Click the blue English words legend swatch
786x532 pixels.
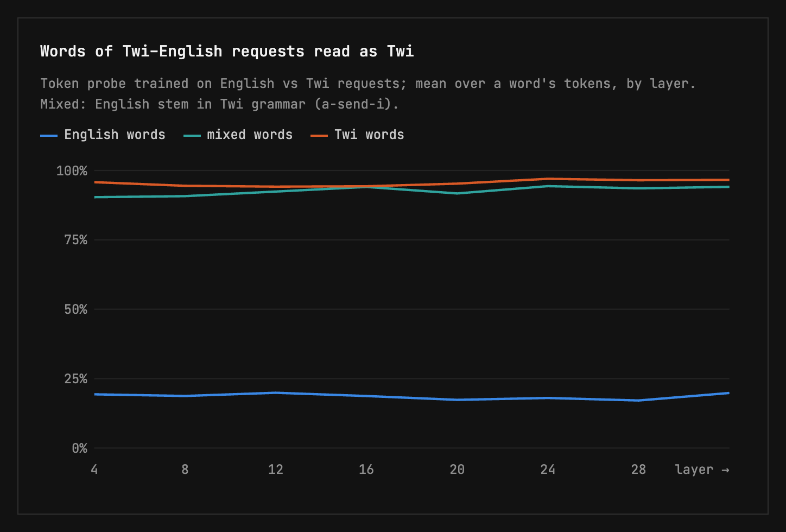tap(49, 135)
